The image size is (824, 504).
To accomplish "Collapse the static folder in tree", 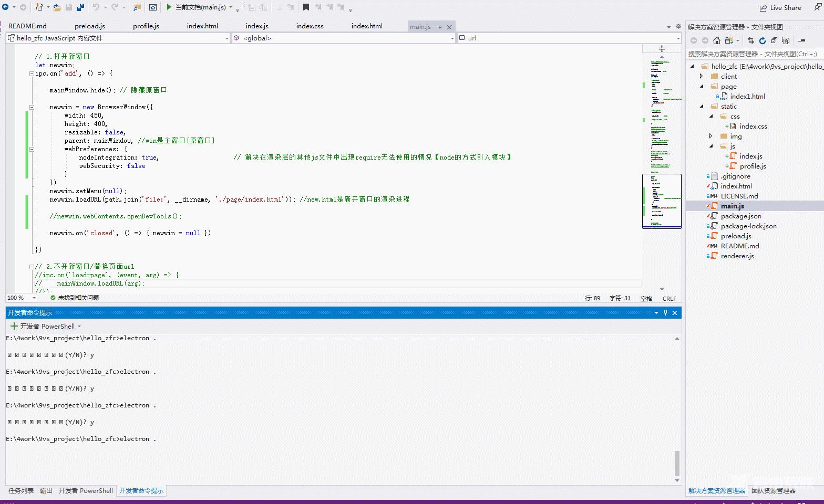I will [x=702, y=107].
